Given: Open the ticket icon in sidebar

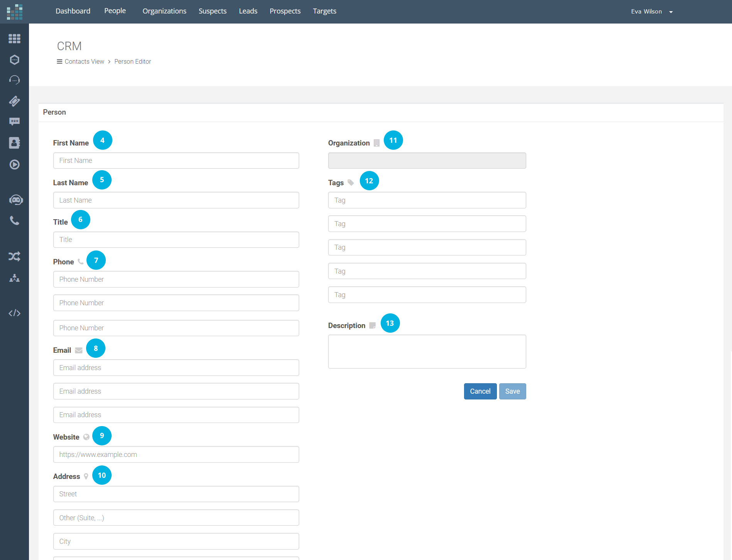Looking at the screenshot, I should click(14, 101).
